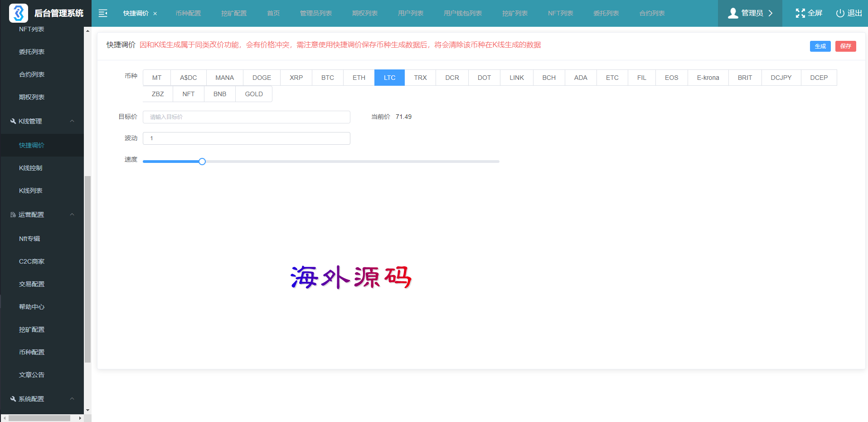Switch to the 管理员列表 top tab
The height and width of the screenshot is (422, 868).
tap(316, 13)
